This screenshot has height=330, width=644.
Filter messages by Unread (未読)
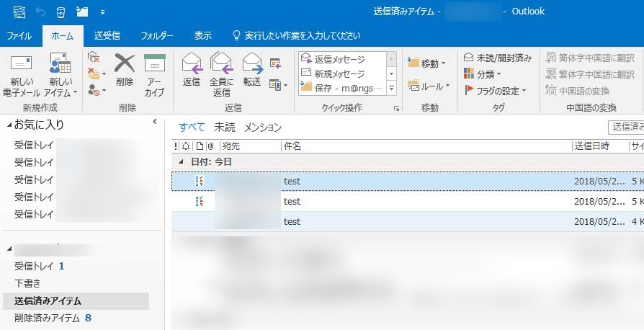(224, 128)
